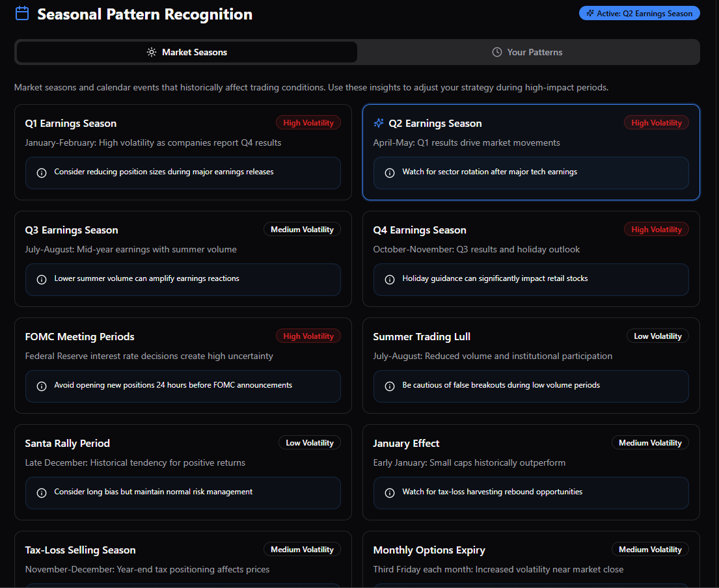The width and height of the screenshot is (719, 588).
Task: Click info icon for long bias tip
Action: click(42, 493)
